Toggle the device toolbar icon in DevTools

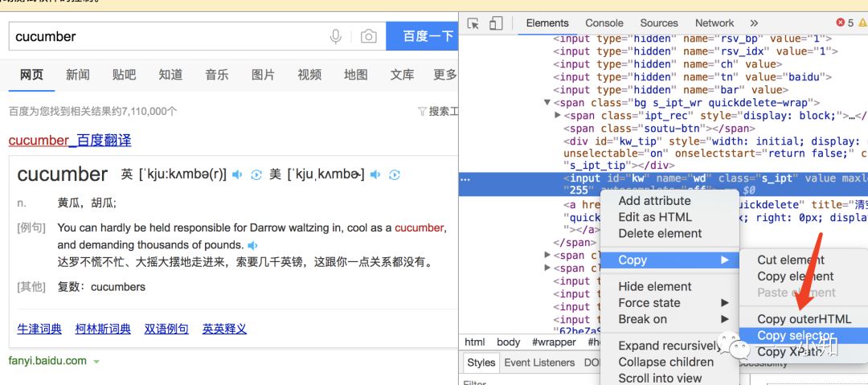496,23
